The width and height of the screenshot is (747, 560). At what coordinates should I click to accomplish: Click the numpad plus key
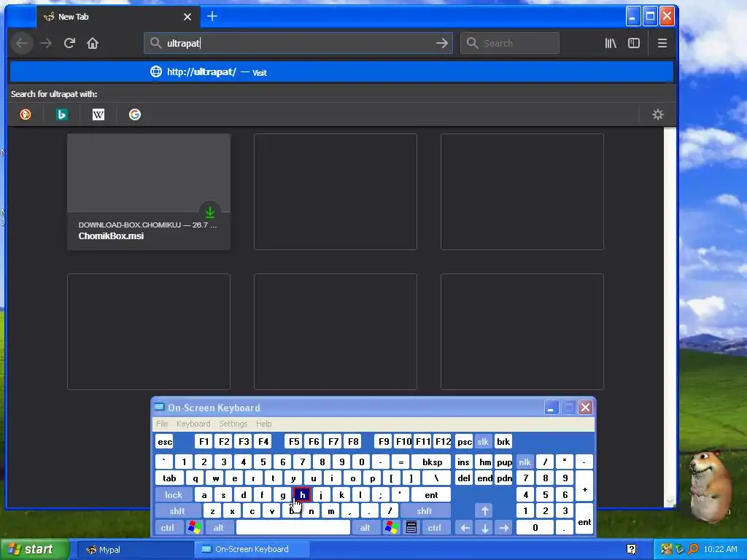[x=584, y=486]
